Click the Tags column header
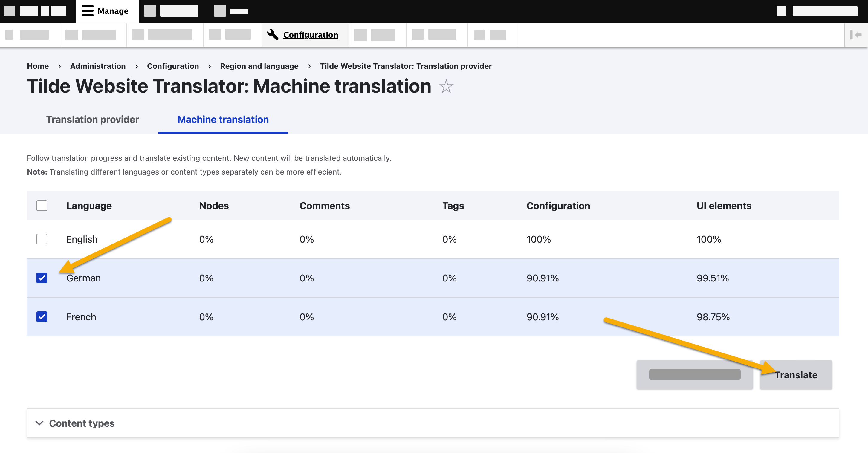This screenshot has height=453, width=868. tap(453, 206)
